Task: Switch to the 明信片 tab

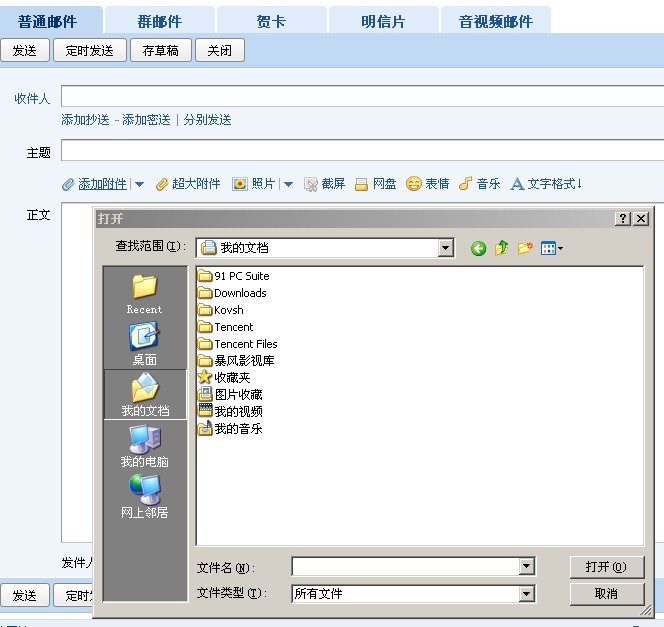Action: [384, 21]
